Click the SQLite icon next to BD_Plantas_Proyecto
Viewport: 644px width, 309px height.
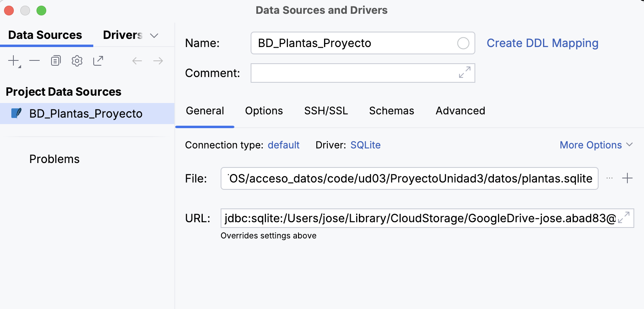[16, 113]
